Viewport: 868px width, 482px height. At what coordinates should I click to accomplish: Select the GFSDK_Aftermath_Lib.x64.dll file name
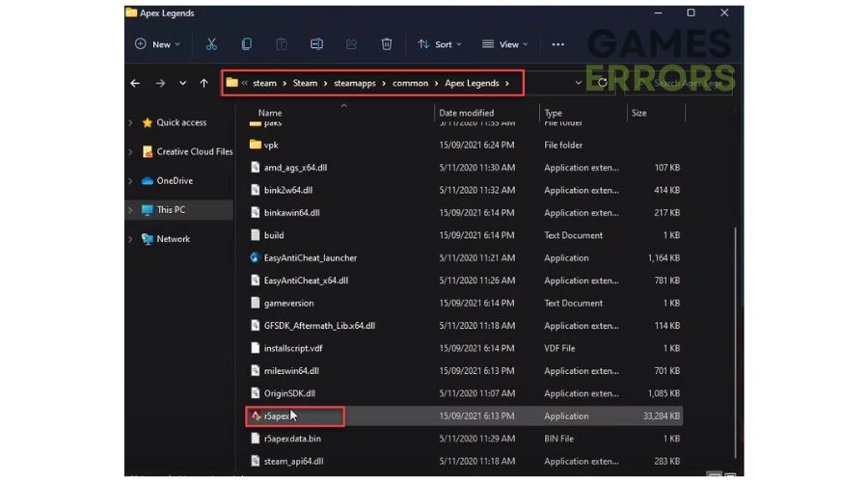click(319, 326)
